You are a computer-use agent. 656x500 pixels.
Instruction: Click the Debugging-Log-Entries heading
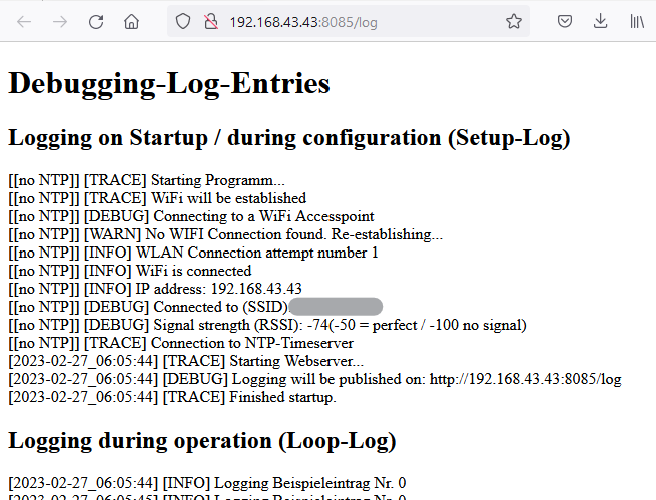click(169, 84)
